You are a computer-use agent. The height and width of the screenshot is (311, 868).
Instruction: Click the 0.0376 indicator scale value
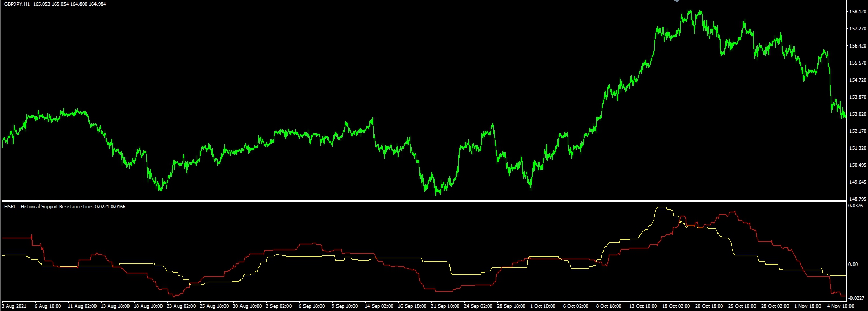pyautogui.click(x=856, y=206)
